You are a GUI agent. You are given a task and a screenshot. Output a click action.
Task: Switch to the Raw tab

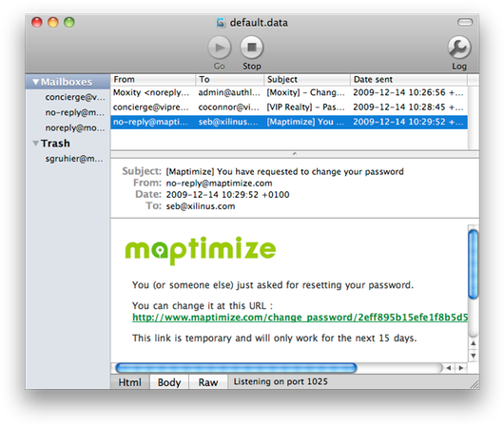click(x=208, y=382)
